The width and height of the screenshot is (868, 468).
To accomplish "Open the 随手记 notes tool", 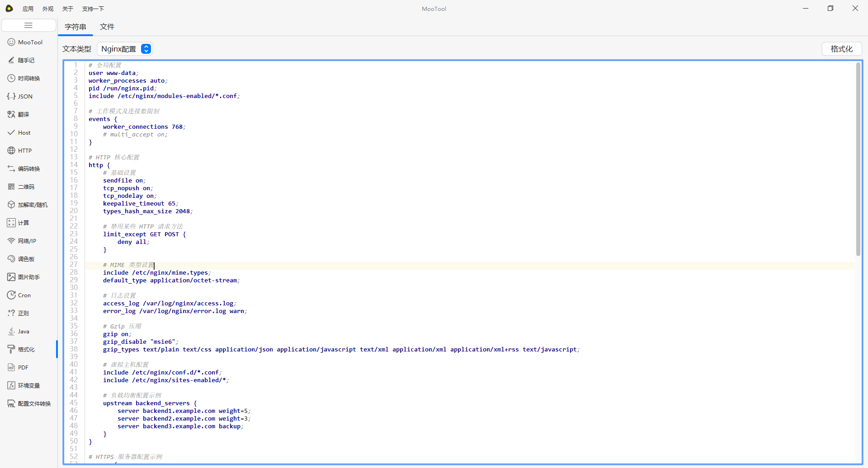I will point(26,61).
